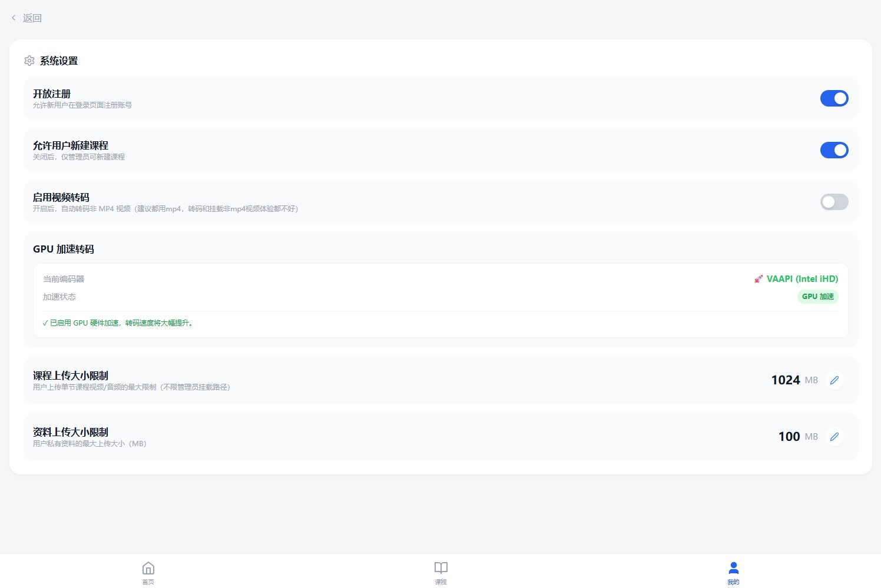Enable the 启用视频转码 toggle

(834, 202)
